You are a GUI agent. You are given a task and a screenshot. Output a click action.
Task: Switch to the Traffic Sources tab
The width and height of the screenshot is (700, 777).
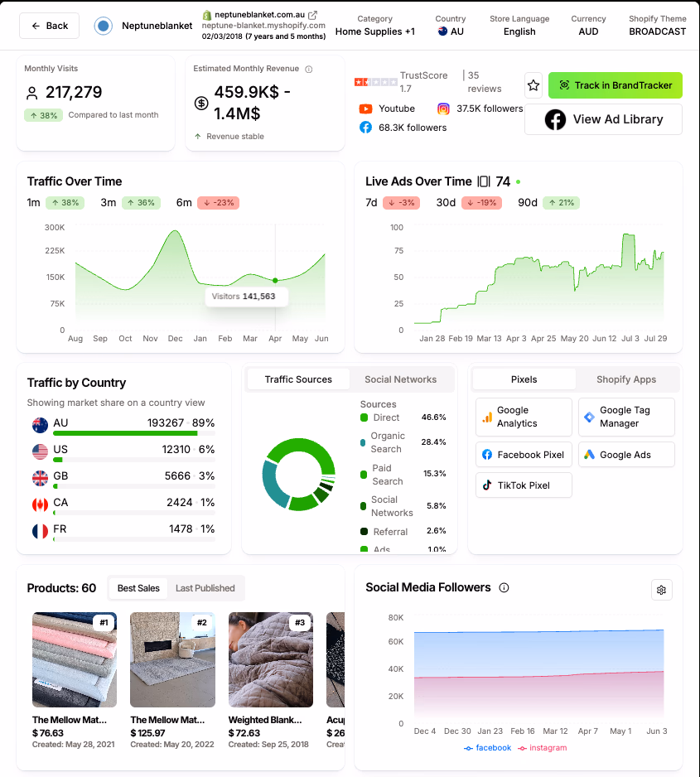(298, 379)
